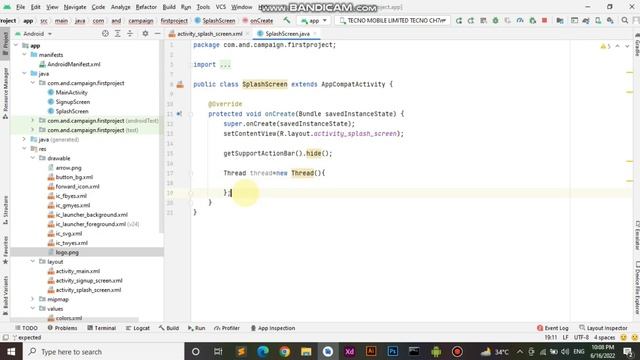Click the Device Manager toolbar icon

[x=598, y=20]
